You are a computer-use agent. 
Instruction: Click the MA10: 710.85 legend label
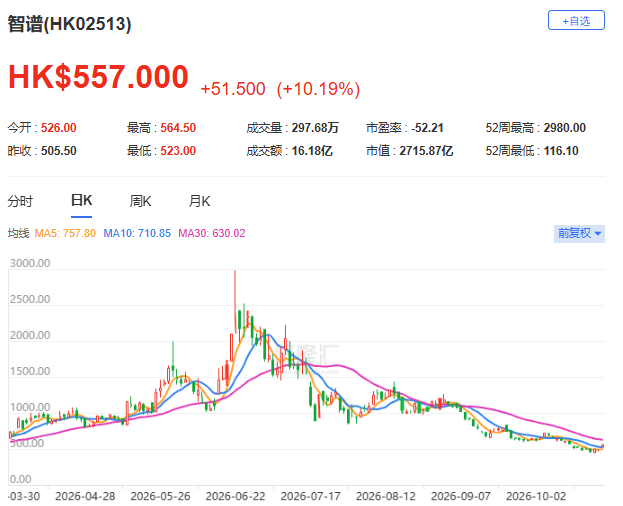click(137, 233)
